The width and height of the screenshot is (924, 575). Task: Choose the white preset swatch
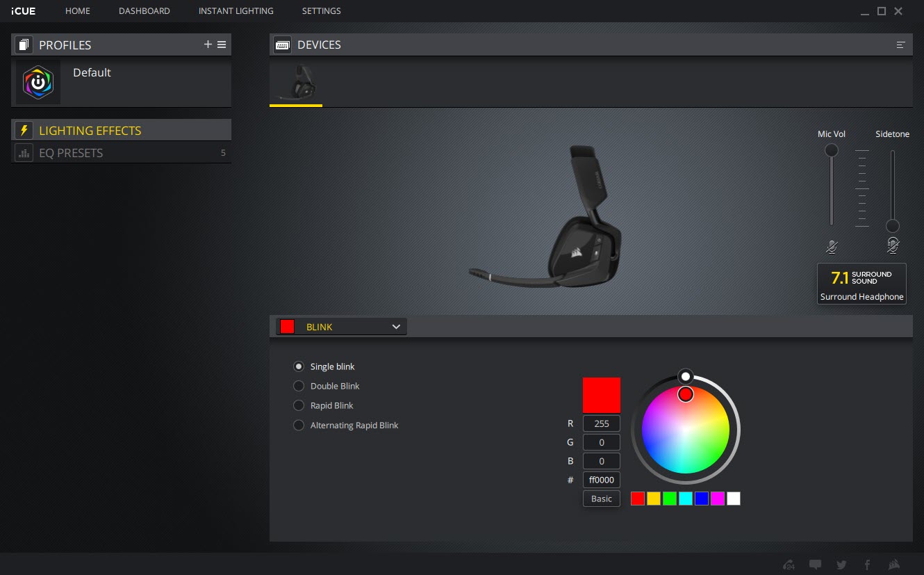(734, 499)
